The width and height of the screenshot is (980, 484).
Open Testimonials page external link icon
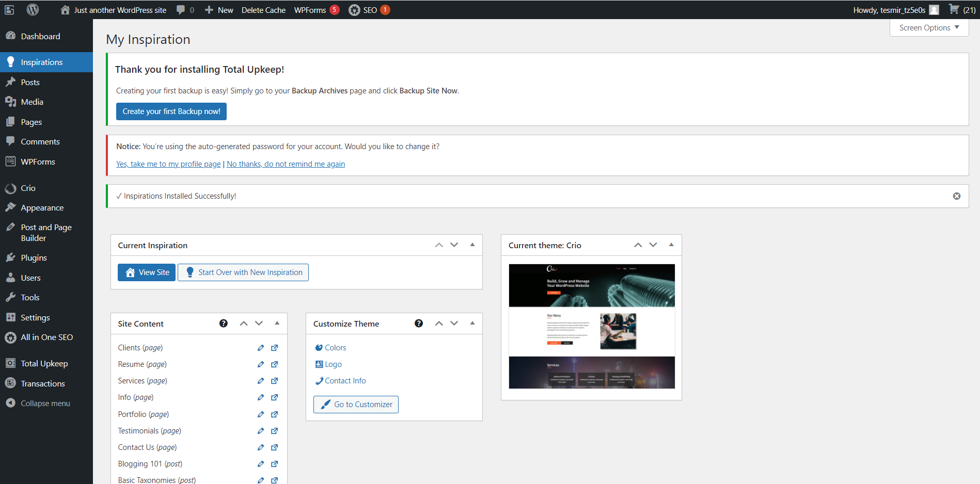click(275, 431)
